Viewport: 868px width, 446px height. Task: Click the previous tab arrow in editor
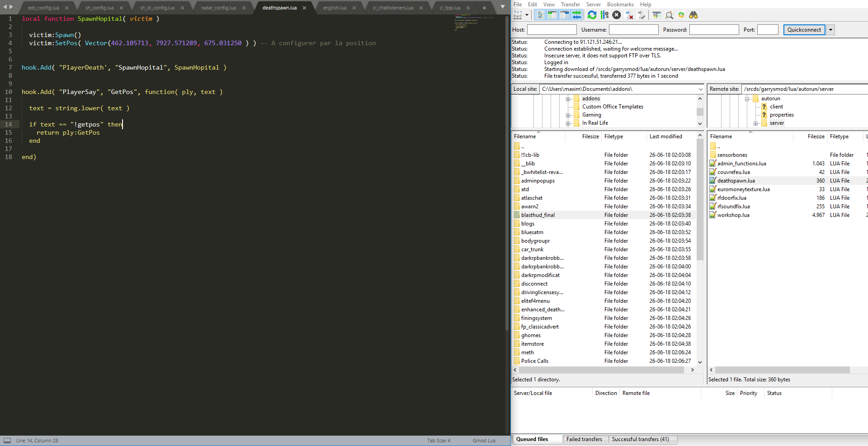coord(5,7)
